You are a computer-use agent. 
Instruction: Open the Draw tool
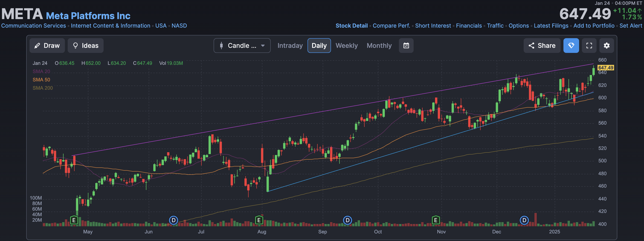tap(47, 46)
